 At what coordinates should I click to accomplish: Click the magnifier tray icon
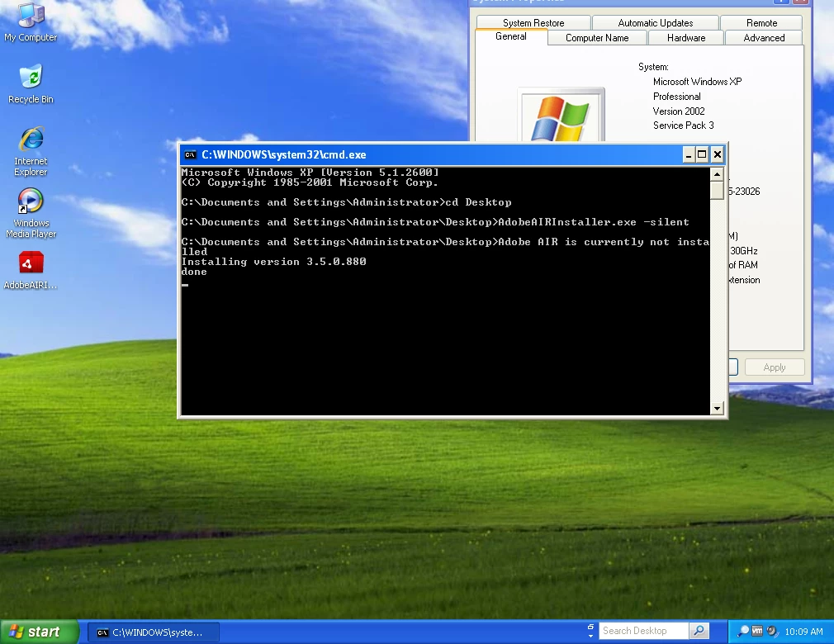(x=742, y=632)
